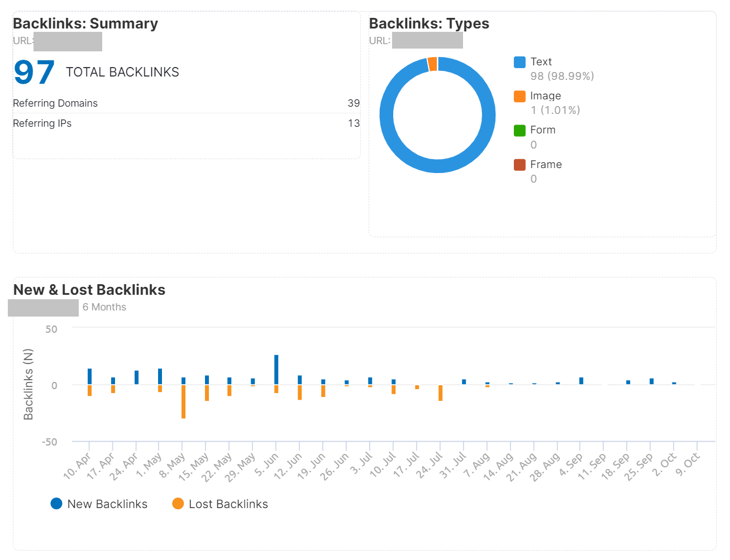730x560 pixels.
Task: Click the blue Text legend square
Action: [520, 61]
